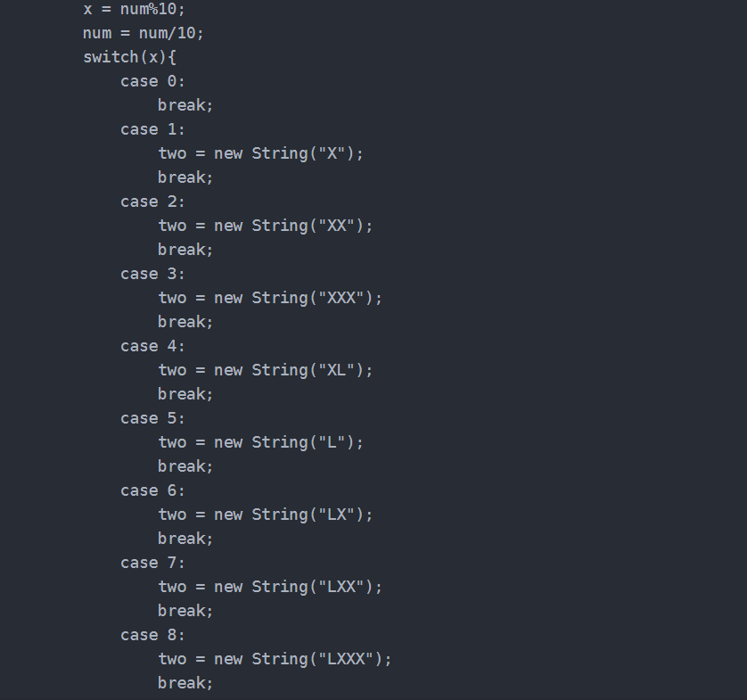747x700 pixels.
Task: Click the break statement under case 0
Action: tap(185, 105)
